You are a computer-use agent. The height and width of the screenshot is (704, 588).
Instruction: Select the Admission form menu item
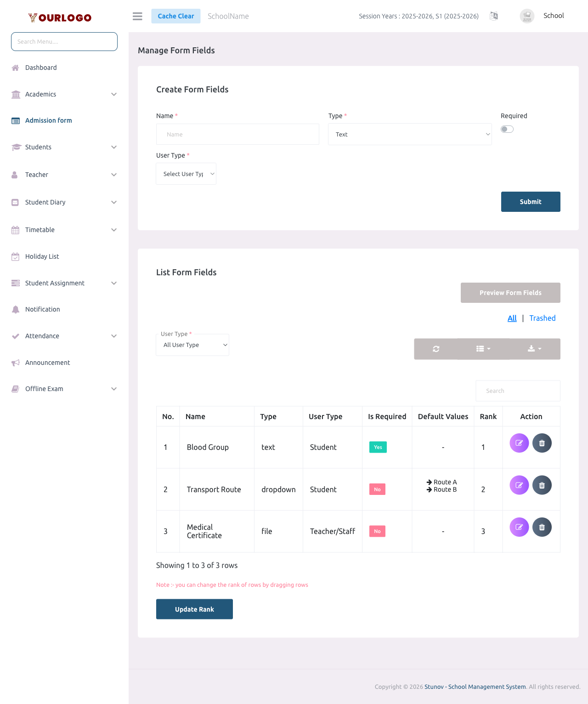pyautogui.click(x=48, y=120)
